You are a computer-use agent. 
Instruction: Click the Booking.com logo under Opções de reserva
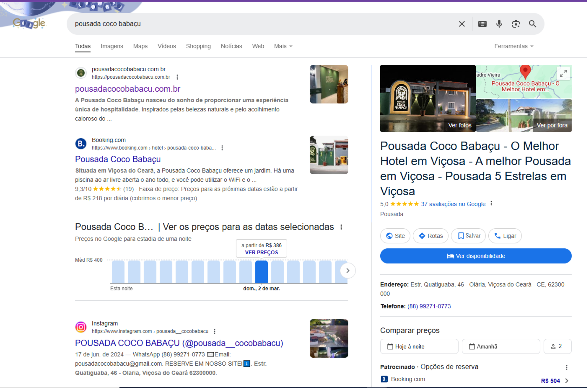pyautogui.click(x=384, y=379)
